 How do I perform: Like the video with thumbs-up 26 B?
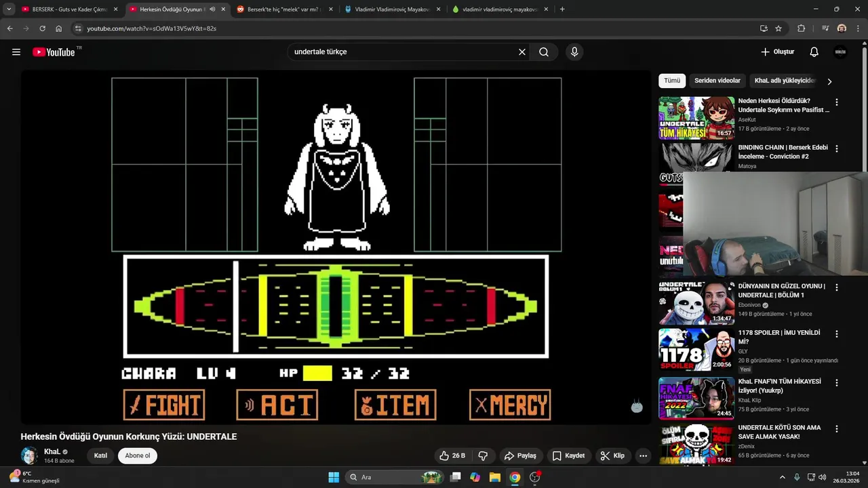click(452, 455)
